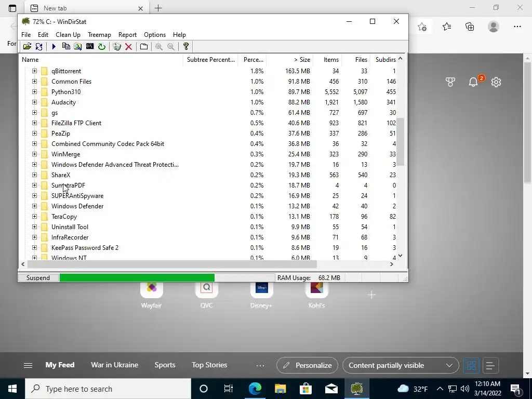Expand the Common Files folder node

click(34, 82)
